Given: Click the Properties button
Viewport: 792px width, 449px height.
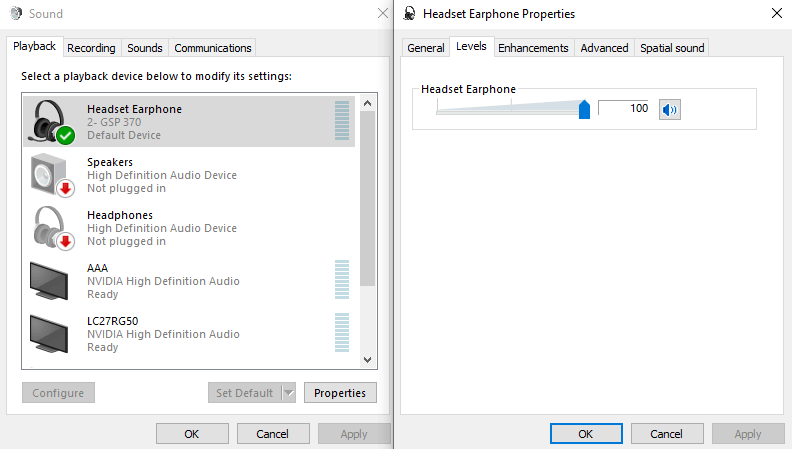Looking at the screenshot, I should click(x=340, y=393).
